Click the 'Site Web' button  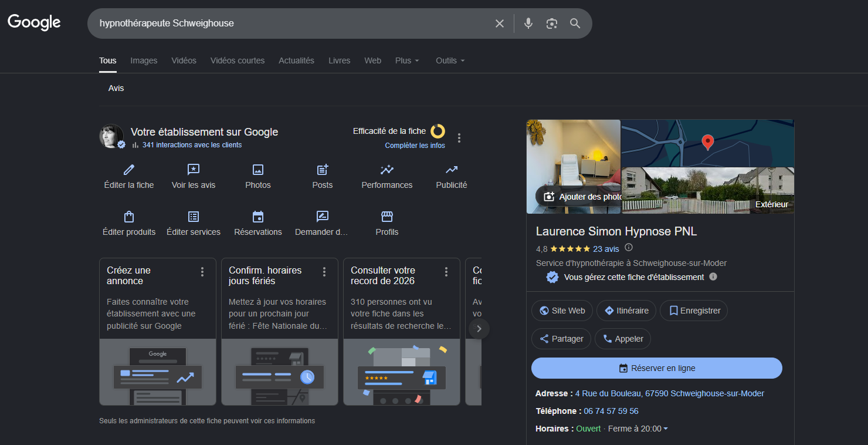point(562,311)
